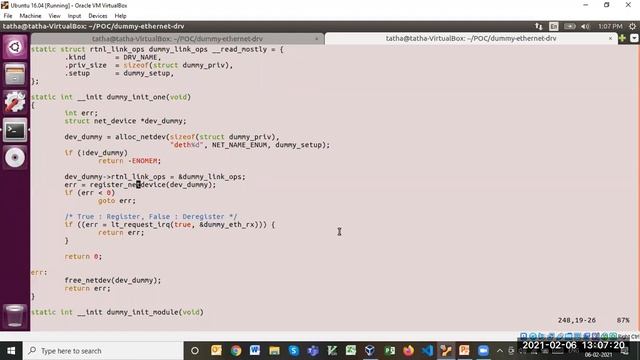Click the '.priv_size' struct field line
The image size is (640, 360).
pos(149,65)
